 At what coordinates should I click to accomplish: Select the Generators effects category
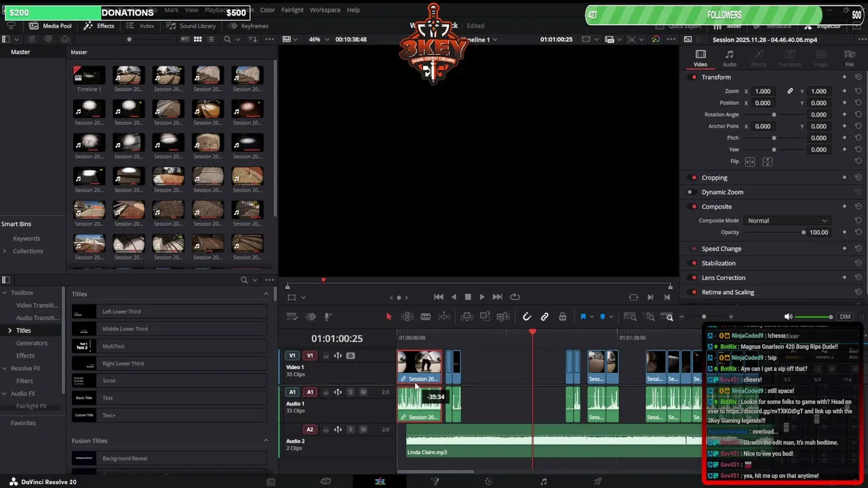(x=32, y=343)
